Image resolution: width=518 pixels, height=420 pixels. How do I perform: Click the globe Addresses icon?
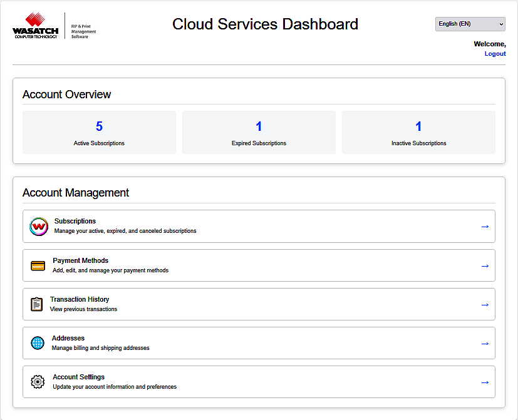coord(38,343)
